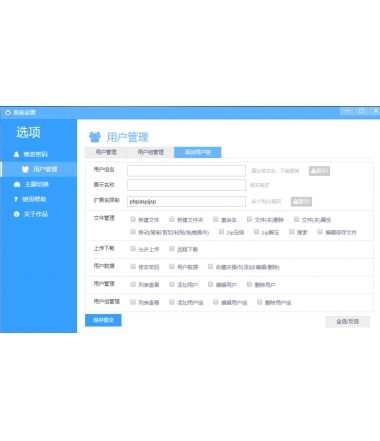The width and height of the screenshot is (380, 441).
Task: Tick the 编辑用户 checkbox
Action: pos(210,284)
